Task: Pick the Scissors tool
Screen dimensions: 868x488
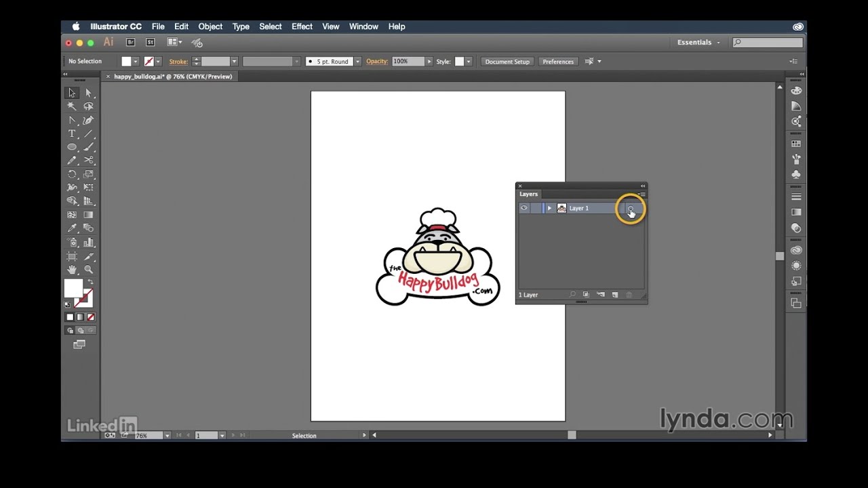Action: tap(88, 161)
